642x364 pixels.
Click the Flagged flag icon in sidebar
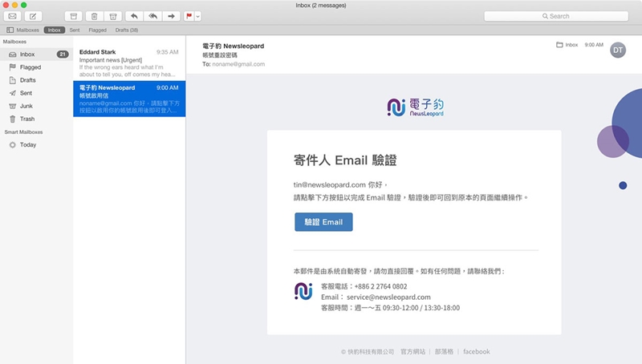point(13,67)
